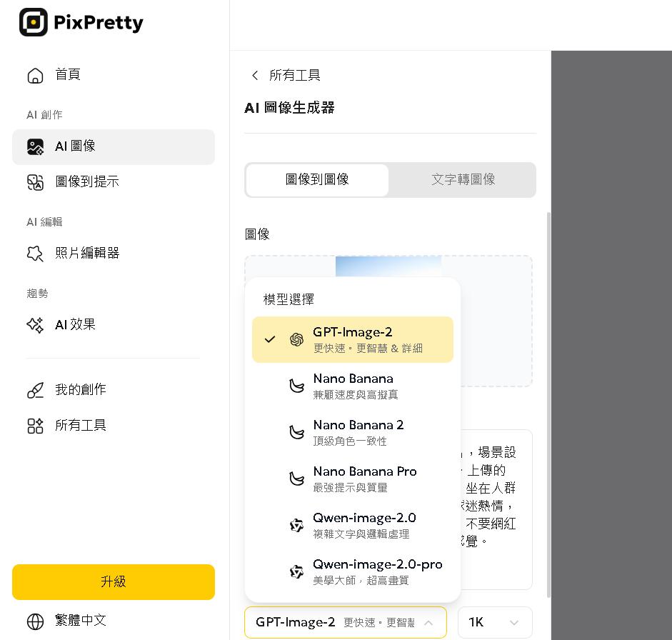Click the 兼顧速度與高擬真 description
This screenshot has width=672, height=640.
(x=356, y=394)
